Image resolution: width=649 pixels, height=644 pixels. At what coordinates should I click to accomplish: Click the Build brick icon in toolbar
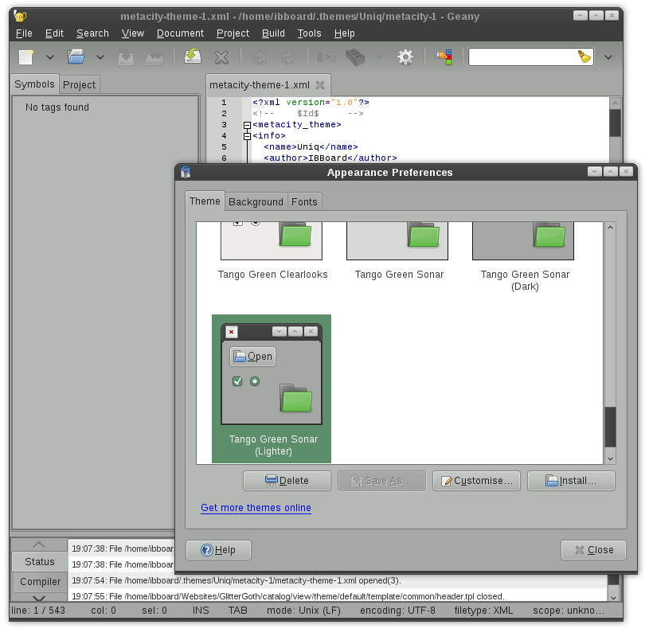tap(355, 57)
